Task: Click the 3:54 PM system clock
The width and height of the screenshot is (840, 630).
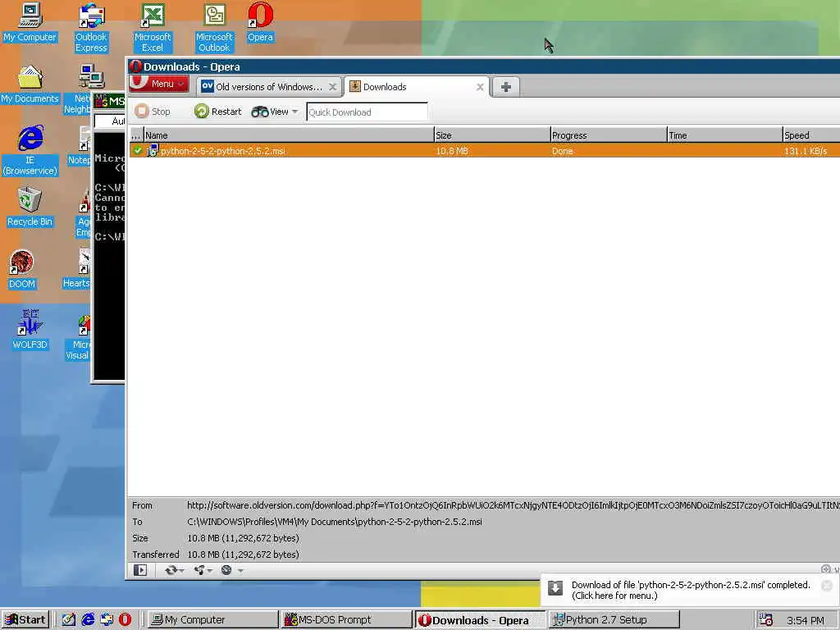Action: pos(806,620)
